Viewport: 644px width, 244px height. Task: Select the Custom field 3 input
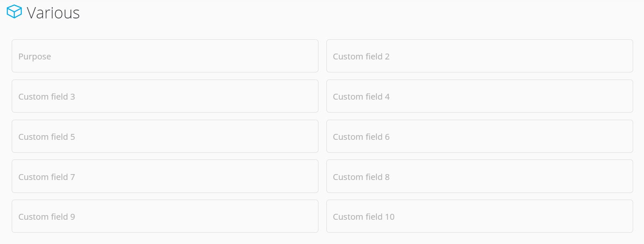165,96
